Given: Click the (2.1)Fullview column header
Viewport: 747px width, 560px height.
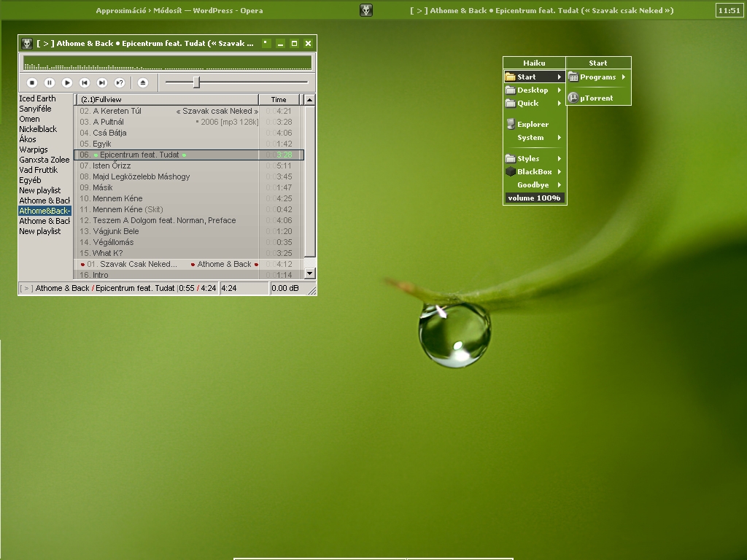Looking at the screenshot, I should pos(168,99).
